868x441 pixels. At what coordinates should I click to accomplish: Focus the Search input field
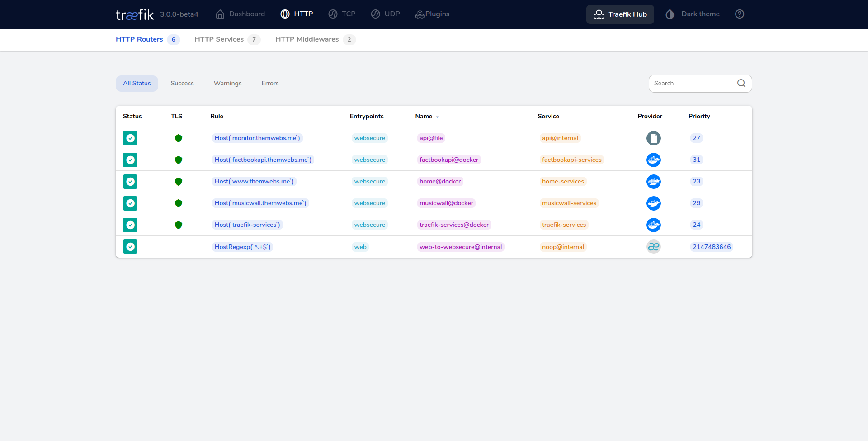(x=694, y=84)
